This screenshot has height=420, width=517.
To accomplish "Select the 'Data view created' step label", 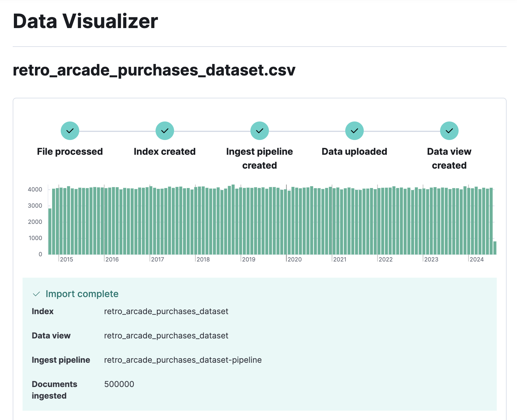I will point(449,159).
